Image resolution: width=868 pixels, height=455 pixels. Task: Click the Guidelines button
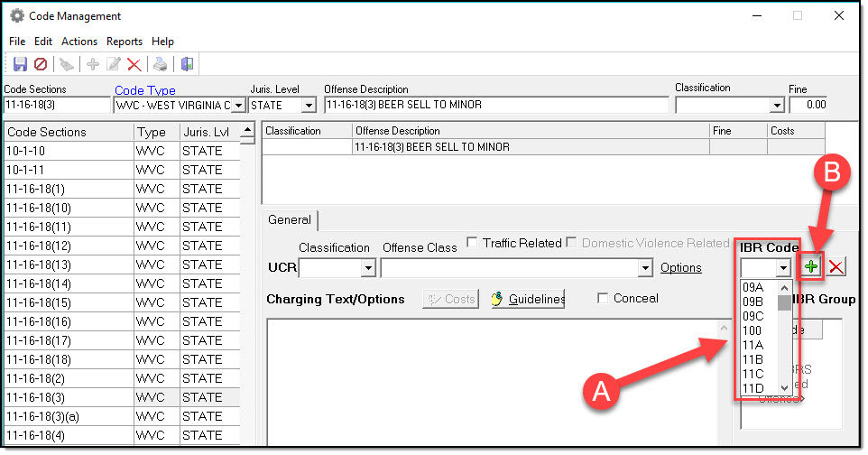(528, 299)
